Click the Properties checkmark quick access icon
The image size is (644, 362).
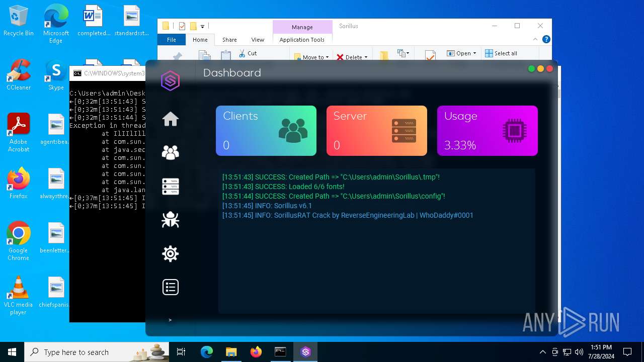tap(182, 26)
